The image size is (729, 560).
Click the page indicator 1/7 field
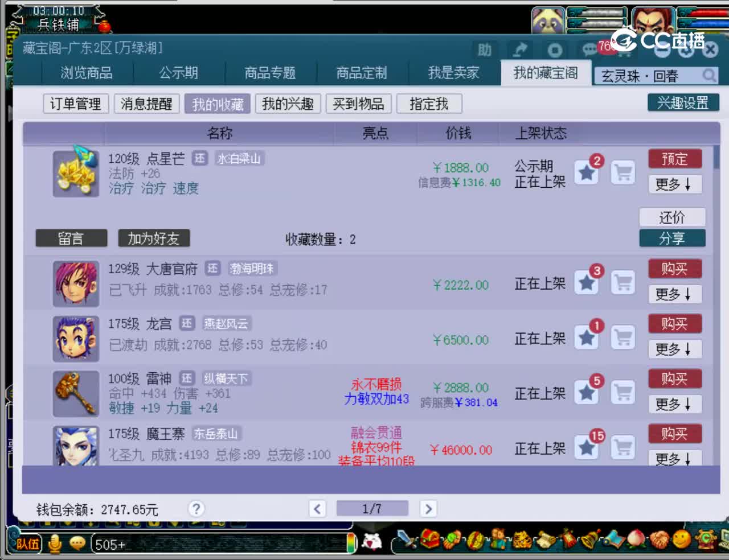(x=372, y=508)
